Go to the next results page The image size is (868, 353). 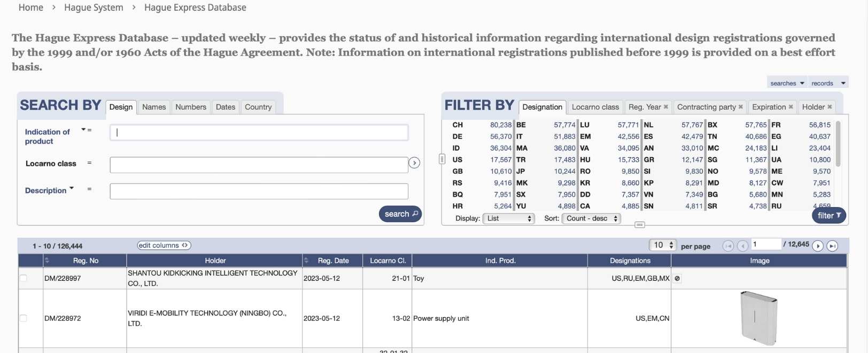pyautogui.click(x=818, y=246)
